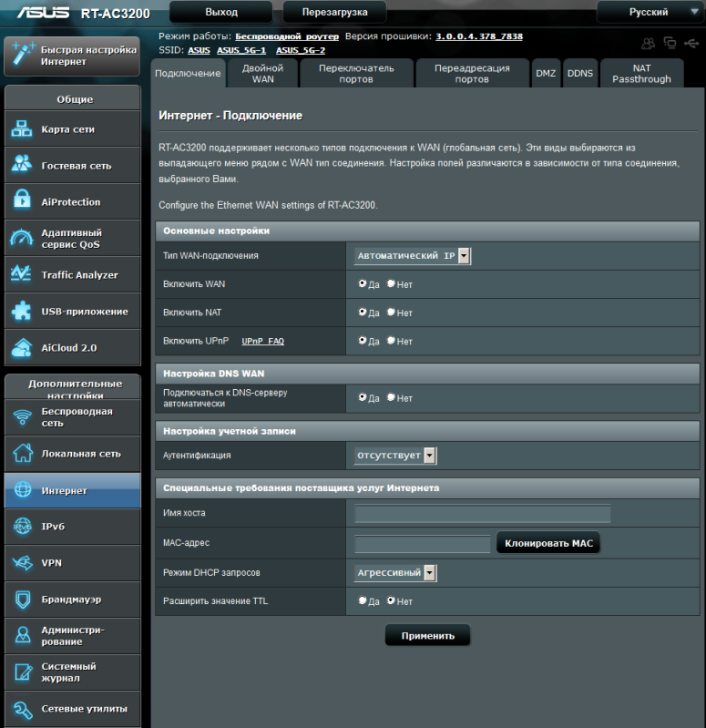Screen dimensions: 706x728
Task: Click the IPv6 globe icon
Action: 22,526
